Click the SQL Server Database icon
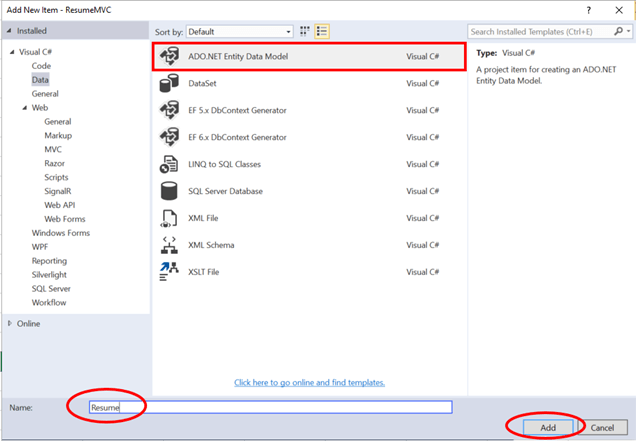The height and width of the screenshot is (441, 636). [169, 191]
